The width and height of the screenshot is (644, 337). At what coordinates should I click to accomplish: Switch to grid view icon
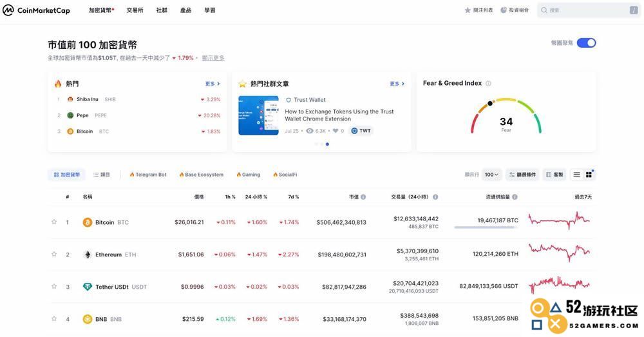589,175
